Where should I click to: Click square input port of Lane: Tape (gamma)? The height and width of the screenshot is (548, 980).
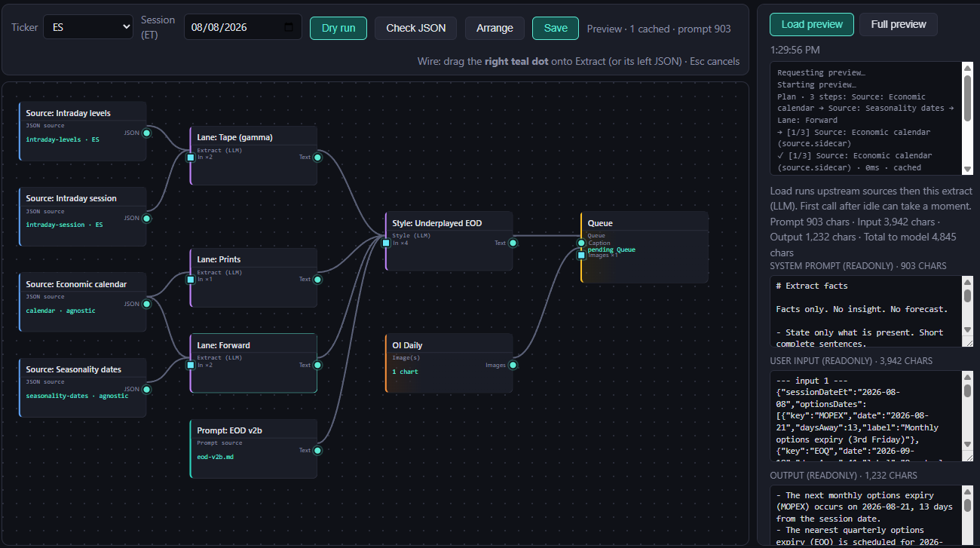[191, 158]
